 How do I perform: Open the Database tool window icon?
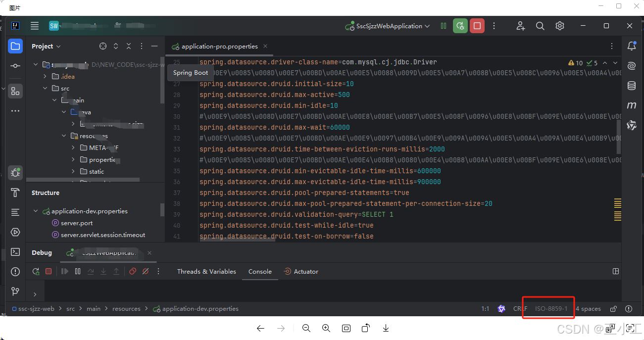click(631, 86)
